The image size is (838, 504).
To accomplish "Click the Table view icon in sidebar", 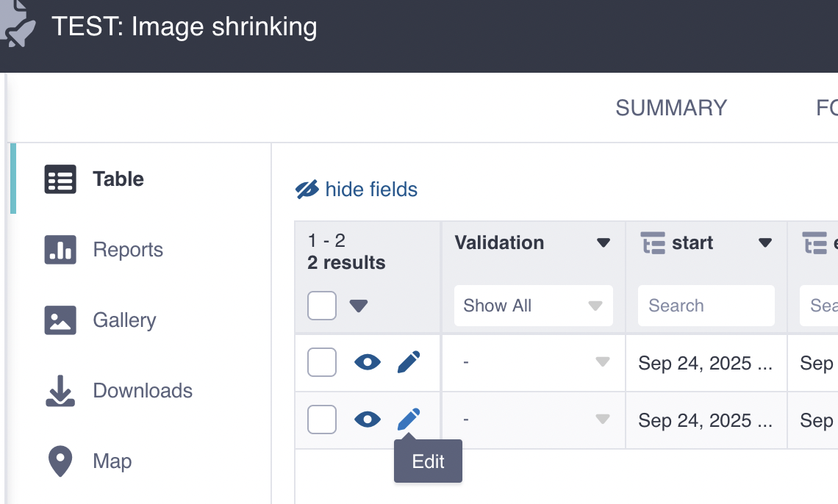I will (x=60, y=179).
